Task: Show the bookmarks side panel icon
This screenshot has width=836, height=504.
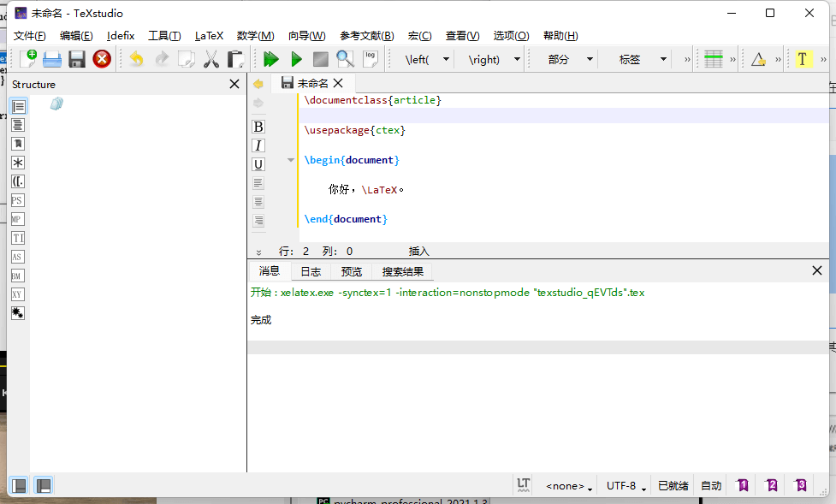Action: tap(18, 144)
